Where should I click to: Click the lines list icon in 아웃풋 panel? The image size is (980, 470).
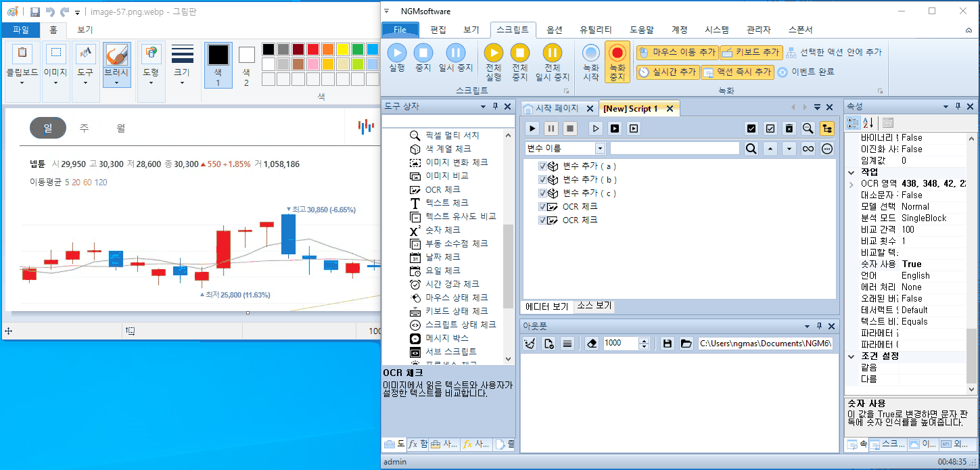(567, 344)
